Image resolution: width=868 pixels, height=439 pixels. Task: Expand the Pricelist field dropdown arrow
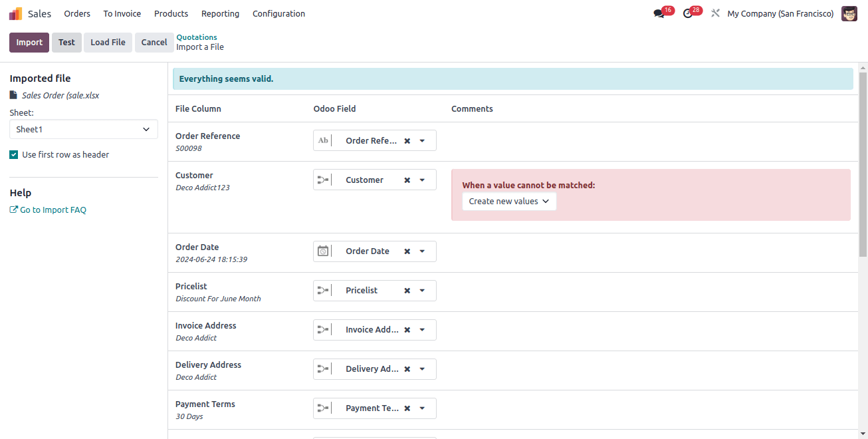422,291
